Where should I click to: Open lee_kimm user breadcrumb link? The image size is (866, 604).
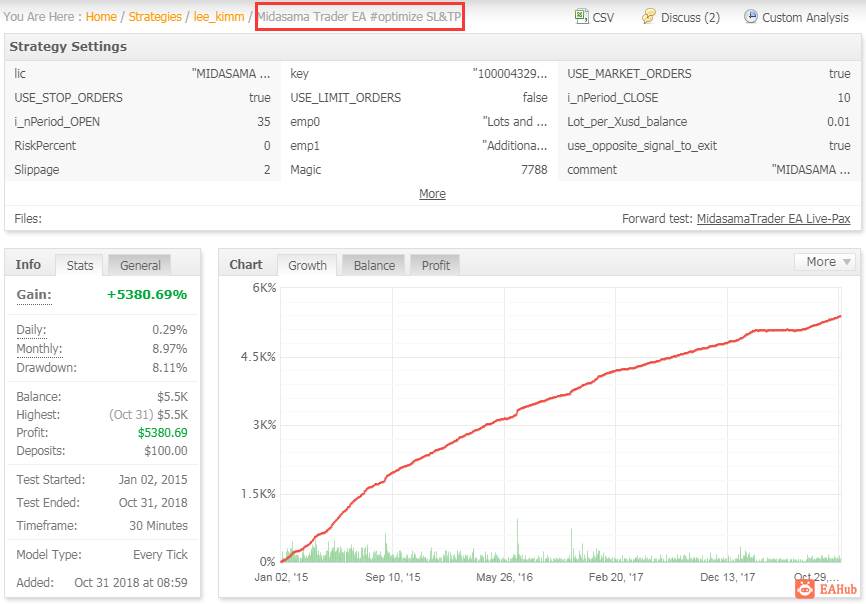click(x=219, y=17)
